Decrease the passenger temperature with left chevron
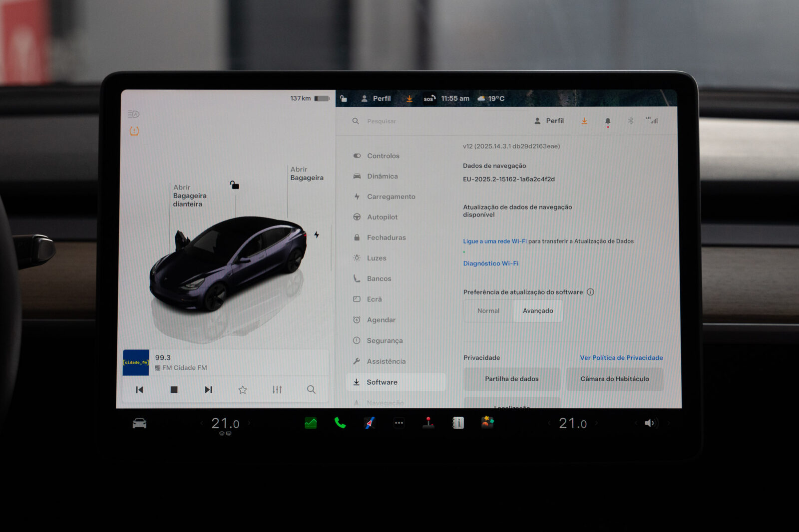799x532 pixels. coord(549,423)
